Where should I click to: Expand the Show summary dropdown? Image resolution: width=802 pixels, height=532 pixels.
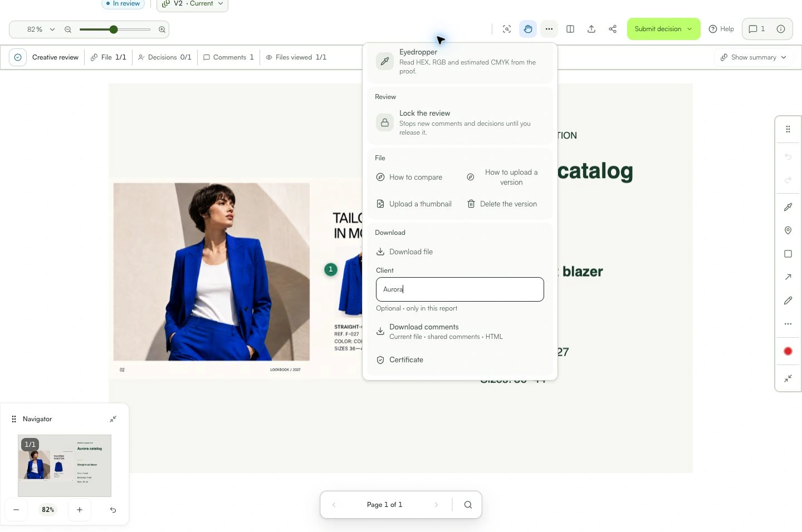click(x=754, y=57)
